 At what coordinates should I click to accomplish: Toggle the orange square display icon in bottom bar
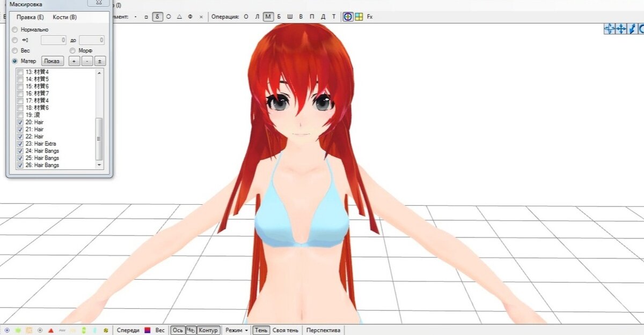(x=29, y=330)
